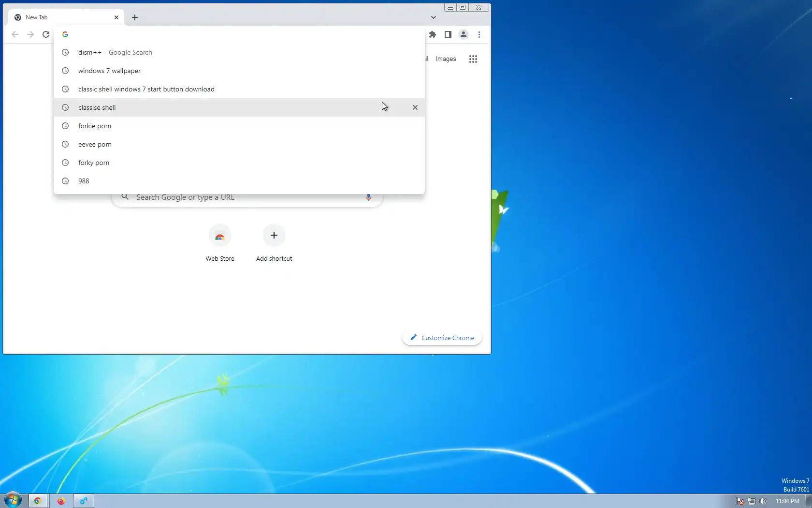This screenshot has height=508, width=812.
Task: Open the network icon in the system tray
Action: pos(752,501)
